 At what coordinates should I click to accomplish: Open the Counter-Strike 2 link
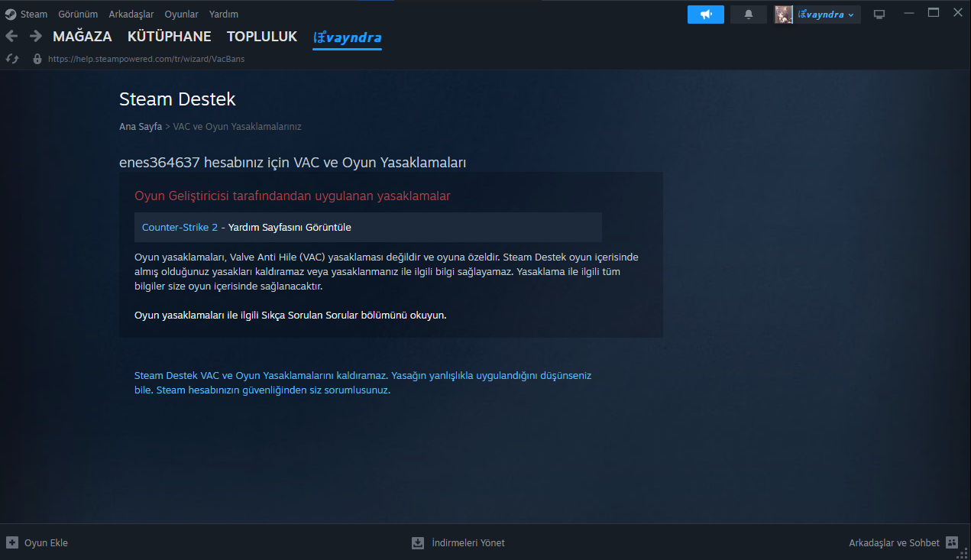(180, 228)
